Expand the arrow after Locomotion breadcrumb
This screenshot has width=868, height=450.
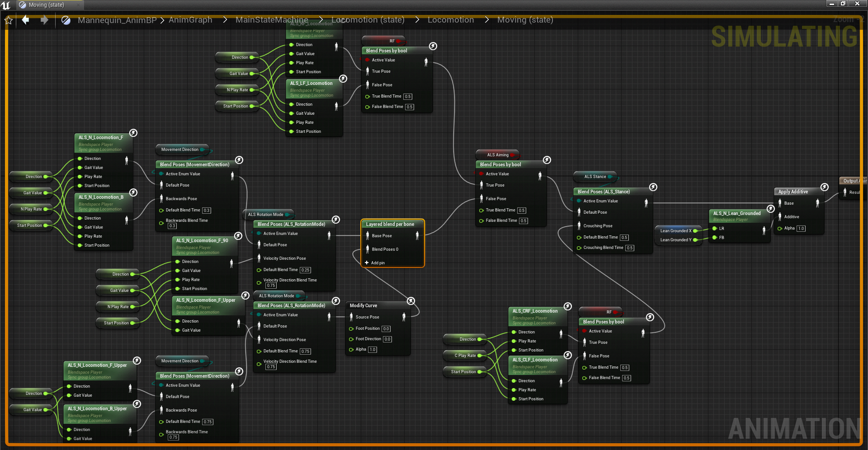pos(486,20)
